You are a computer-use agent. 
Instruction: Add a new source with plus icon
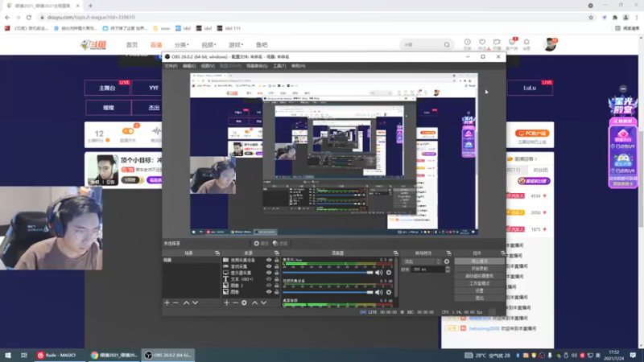(226, 303)
